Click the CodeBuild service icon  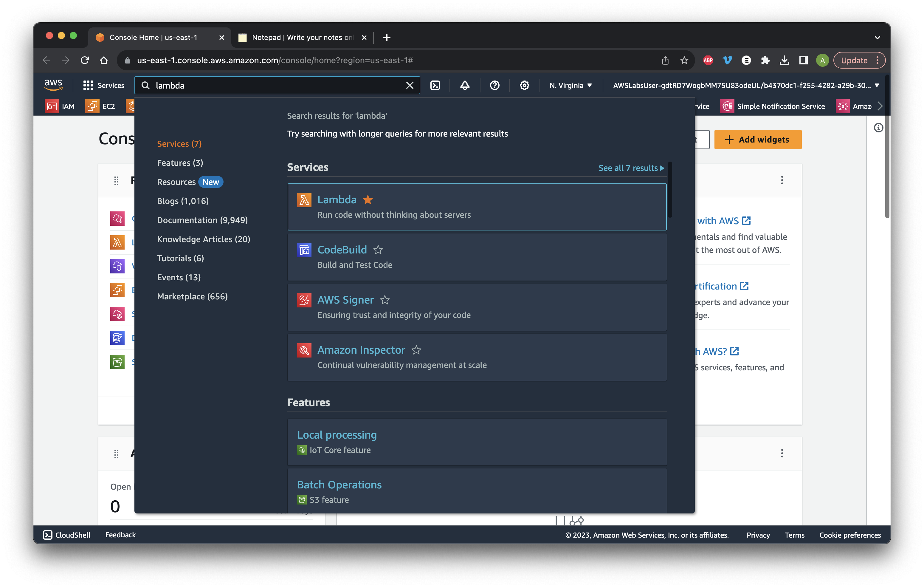coord(304,250)
